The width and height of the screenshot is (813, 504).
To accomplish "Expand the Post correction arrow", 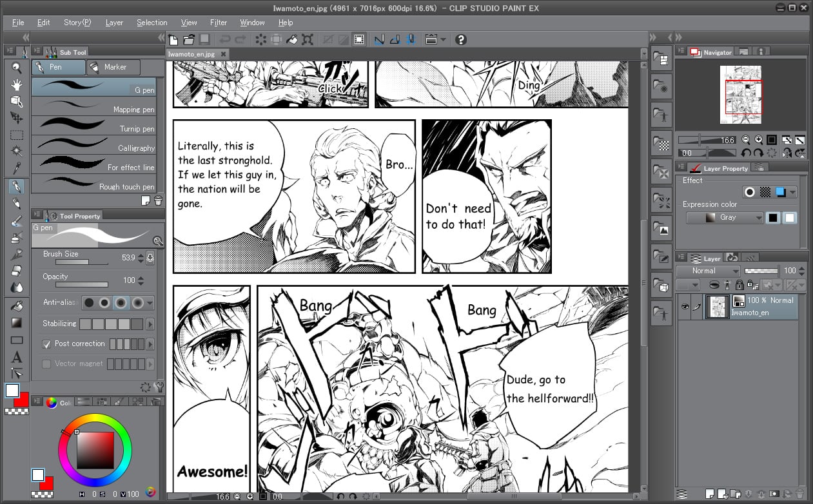I will [x=151, y=344].
